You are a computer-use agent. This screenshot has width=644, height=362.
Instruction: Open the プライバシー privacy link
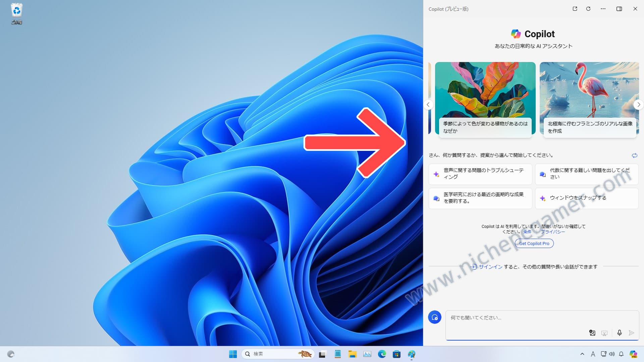[x=553, y=232]
